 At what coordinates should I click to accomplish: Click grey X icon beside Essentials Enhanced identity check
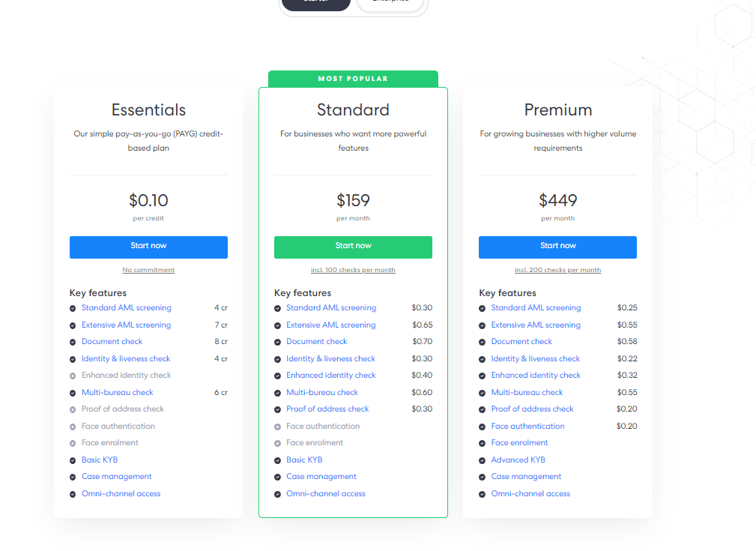tap(73, 376)
